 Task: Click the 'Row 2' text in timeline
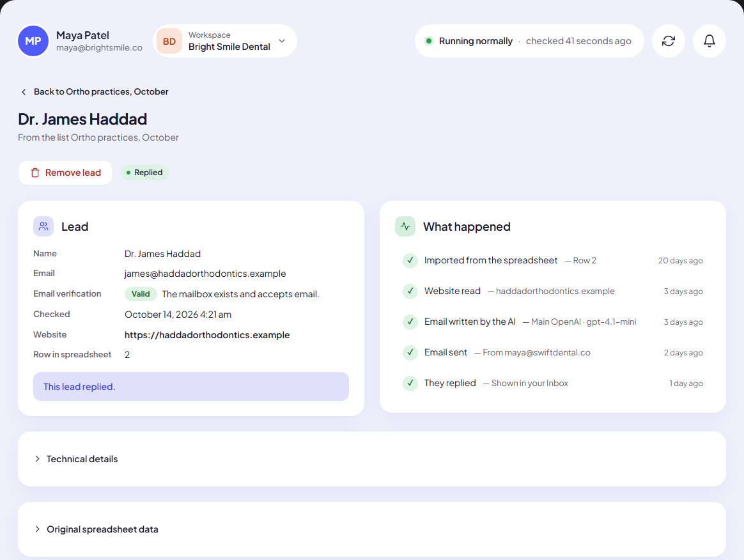coord(585,261)
